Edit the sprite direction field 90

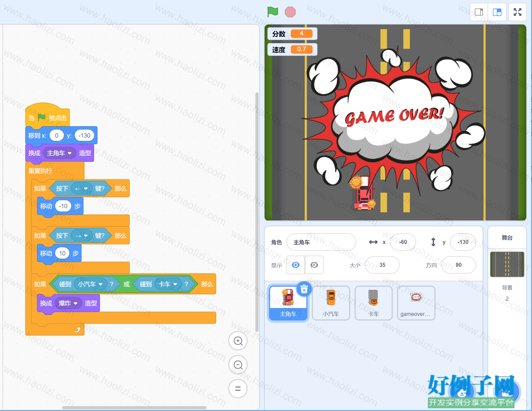pos(458,265)
